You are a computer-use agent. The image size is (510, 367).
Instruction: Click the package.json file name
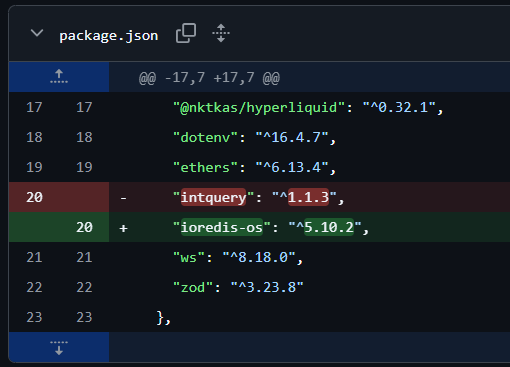109,36
